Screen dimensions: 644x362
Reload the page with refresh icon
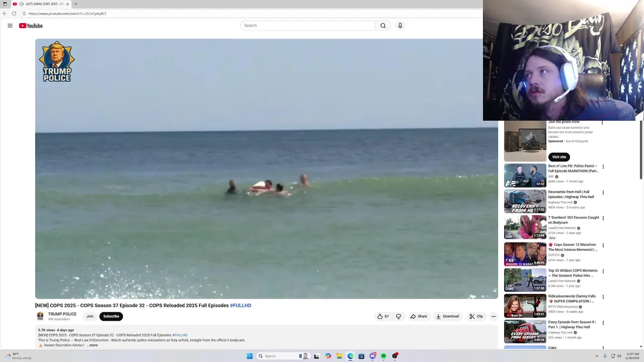point(14,14)
